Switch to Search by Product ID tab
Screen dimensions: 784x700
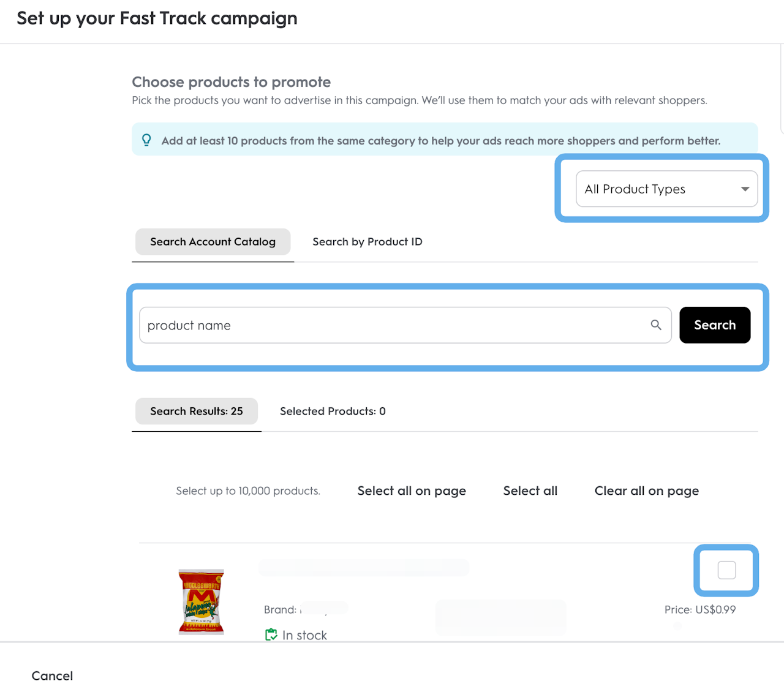(x=367, y=242)
